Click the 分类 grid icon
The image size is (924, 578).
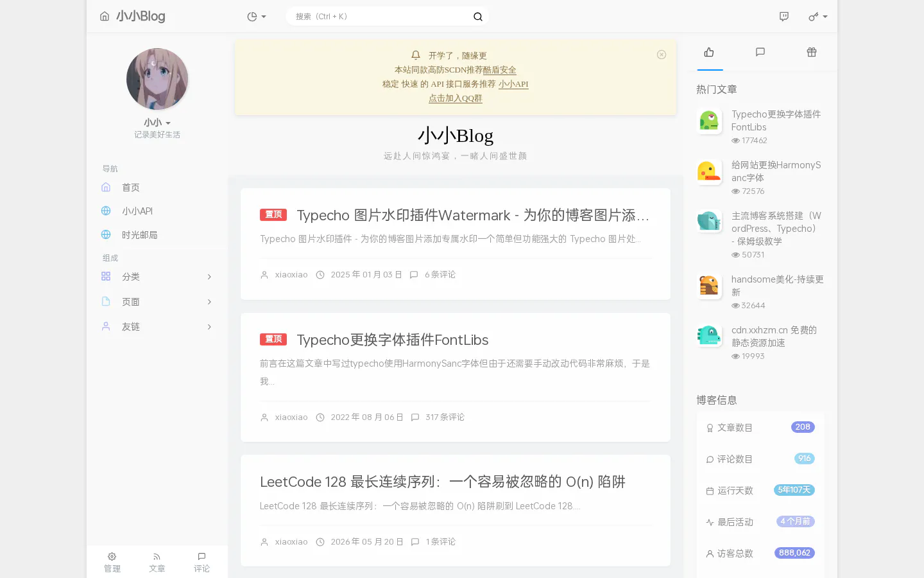click(x=106, y=276)
